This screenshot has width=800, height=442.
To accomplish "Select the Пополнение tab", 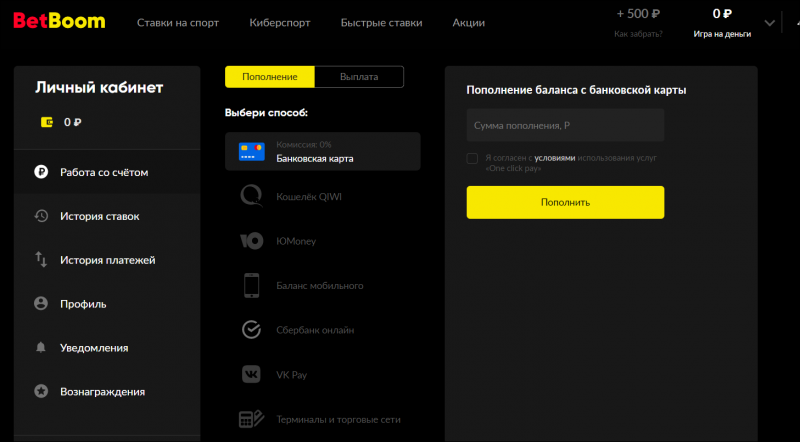I will coord(270,77).
